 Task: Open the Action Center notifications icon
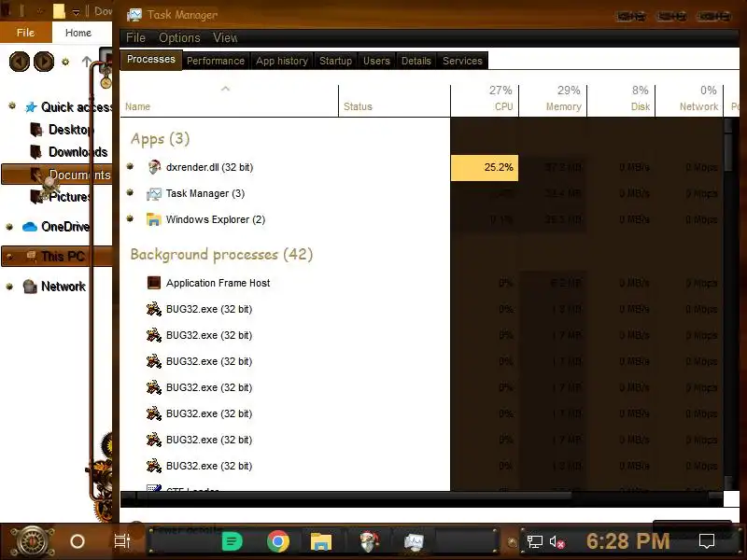click(x=707, y=541)
